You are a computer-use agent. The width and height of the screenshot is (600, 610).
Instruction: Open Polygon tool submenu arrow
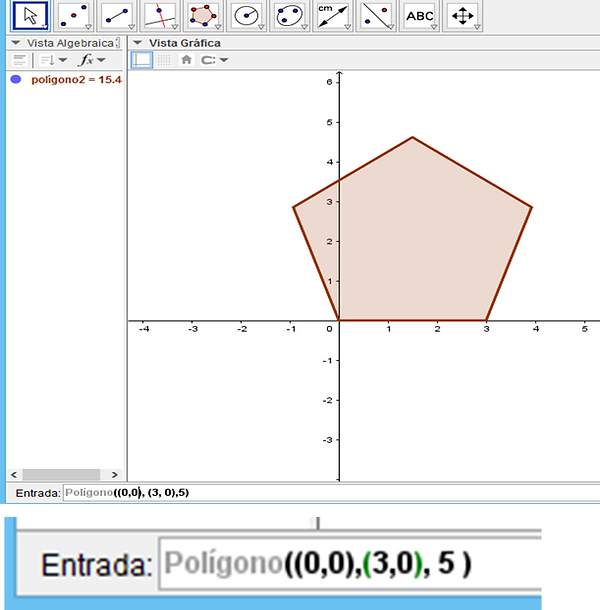click(218, 27)
